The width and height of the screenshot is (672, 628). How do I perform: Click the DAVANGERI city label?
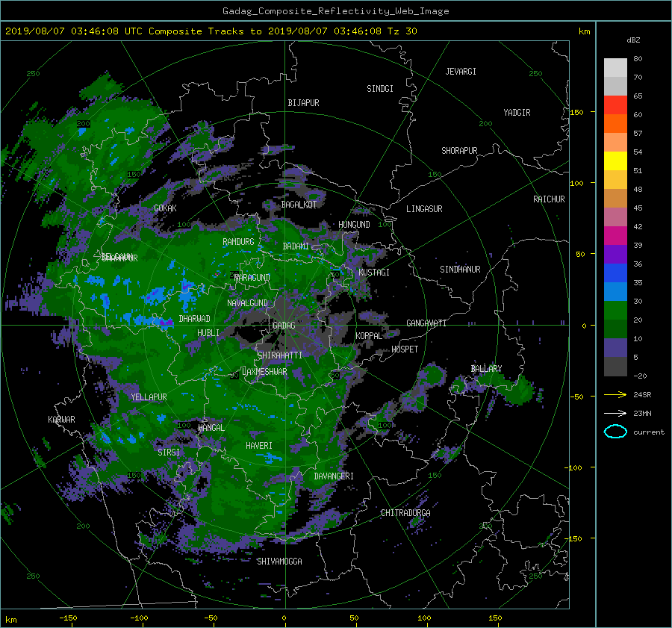(334, 476)
